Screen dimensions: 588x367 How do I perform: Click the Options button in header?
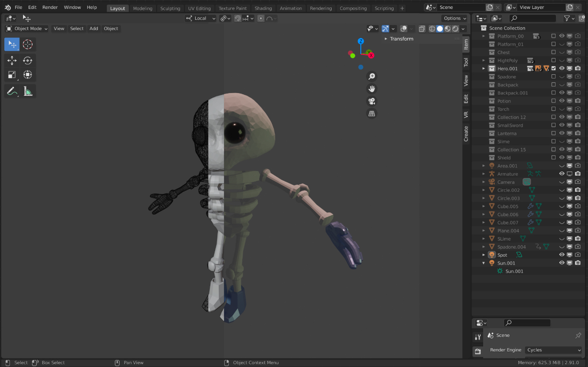tap(454, 18)
